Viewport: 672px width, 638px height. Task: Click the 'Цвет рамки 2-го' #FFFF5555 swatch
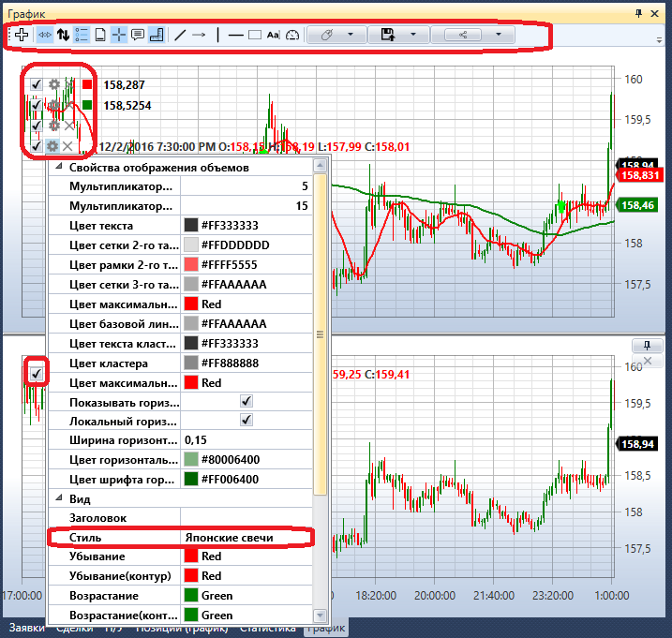tap(190, 264)
